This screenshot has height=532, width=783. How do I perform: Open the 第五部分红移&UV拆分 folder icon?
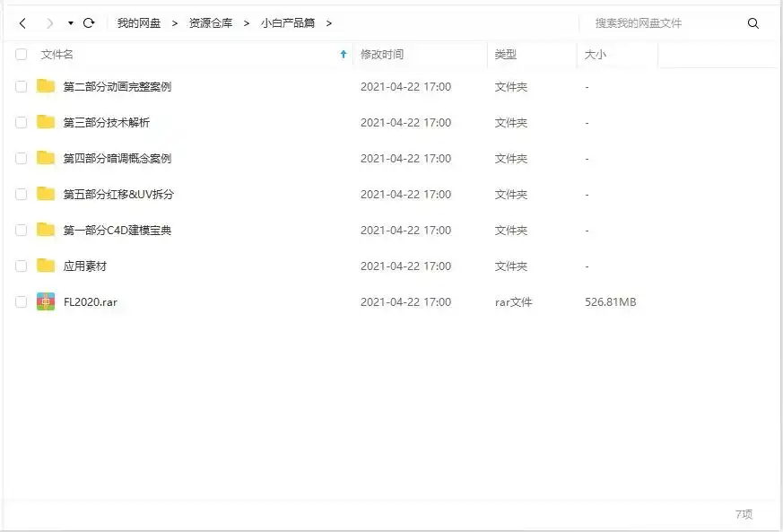point(44,194)
